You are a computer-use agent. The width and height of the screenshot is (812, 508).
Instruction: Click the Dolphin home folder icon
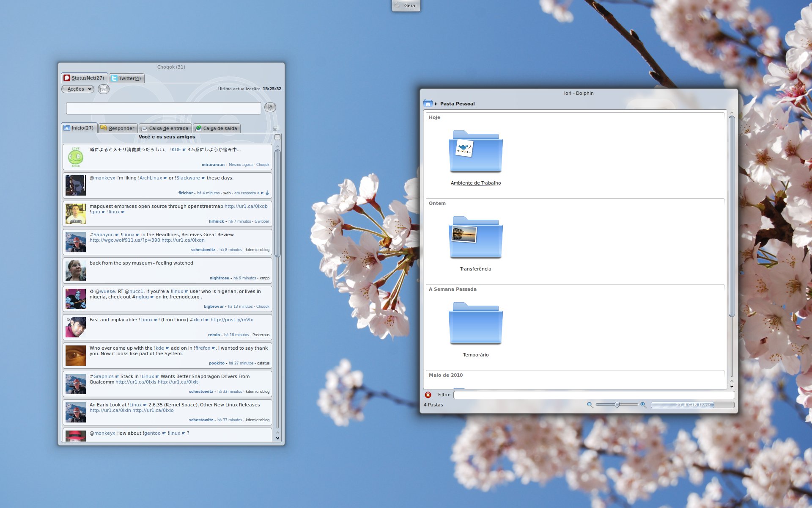tap(428, 104)
